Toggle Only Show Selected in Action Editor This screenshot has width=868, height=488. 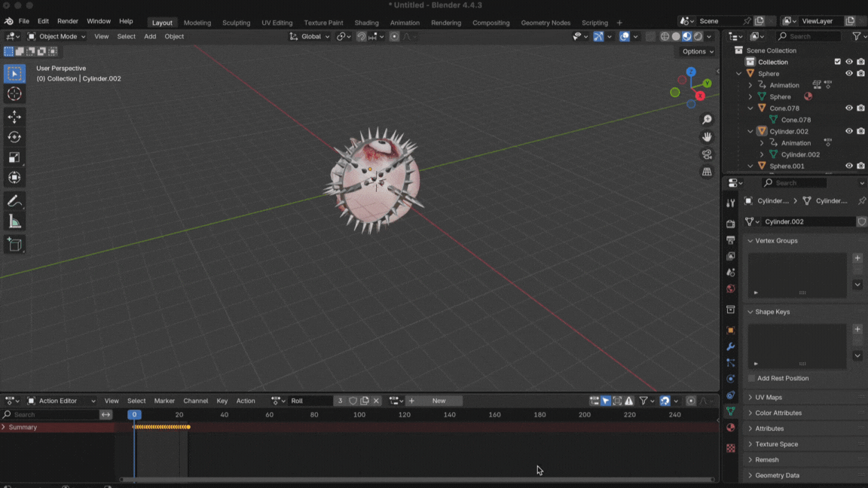[606, 401]
